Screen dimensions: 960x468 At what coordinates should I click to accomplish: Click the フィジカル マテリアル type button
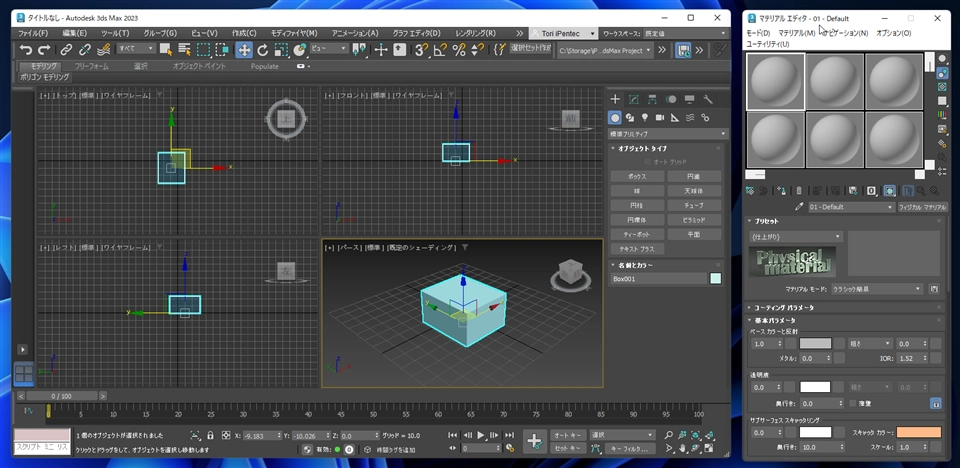tap(923, 207)
